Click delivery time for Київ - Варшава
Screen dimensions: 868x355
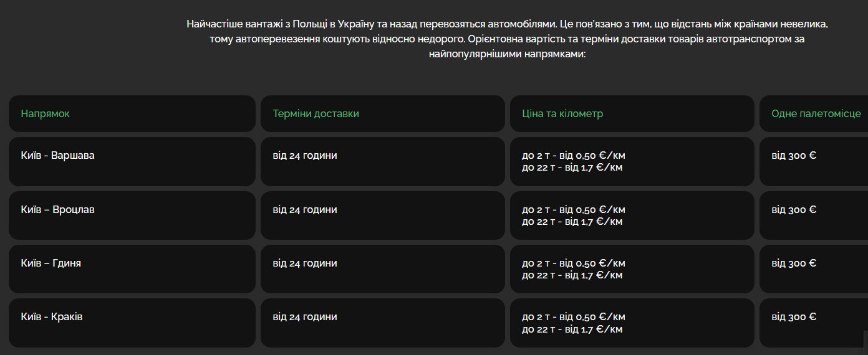pos(383,161)
